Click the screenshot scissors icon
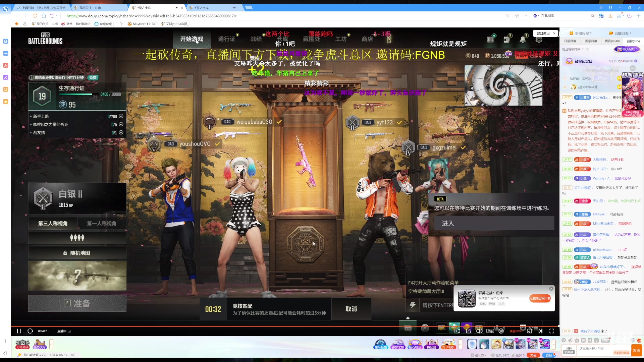Image resolution: width=644 pixels, height=362 pixels. pos(619,16)
